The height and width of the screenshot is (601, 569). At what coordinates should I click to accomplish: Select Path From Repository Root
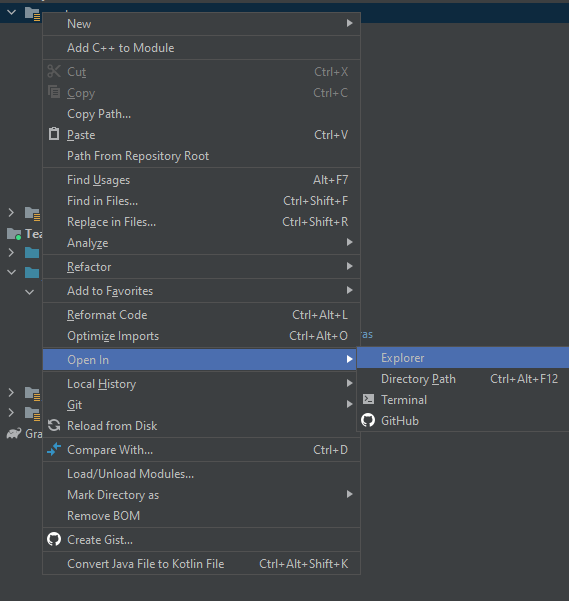click(201, 156)
